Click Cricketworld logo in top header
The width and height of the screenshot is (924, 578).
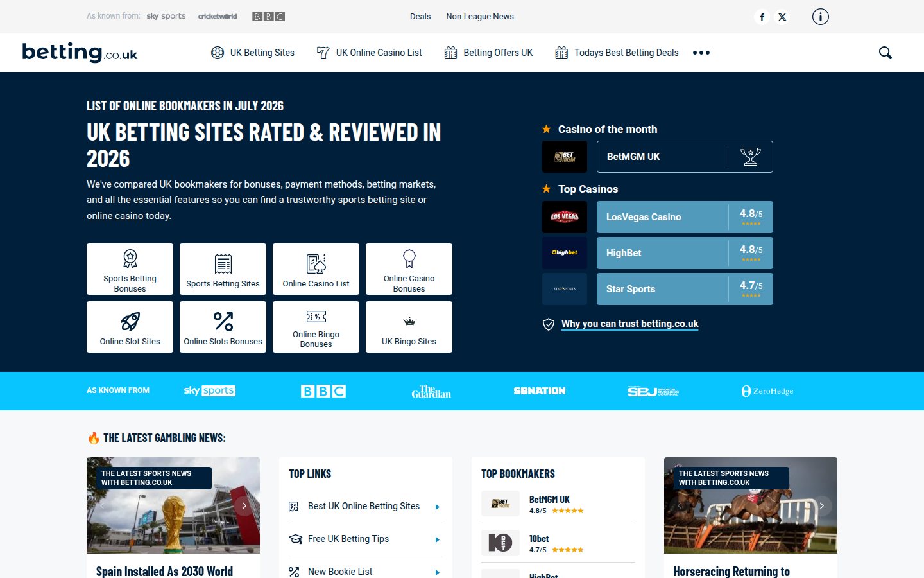tap(218, 17)
